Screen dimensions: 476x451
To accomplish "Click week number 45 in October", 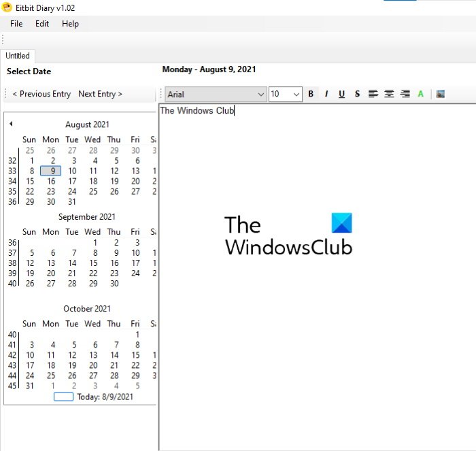I will (12, 386).
